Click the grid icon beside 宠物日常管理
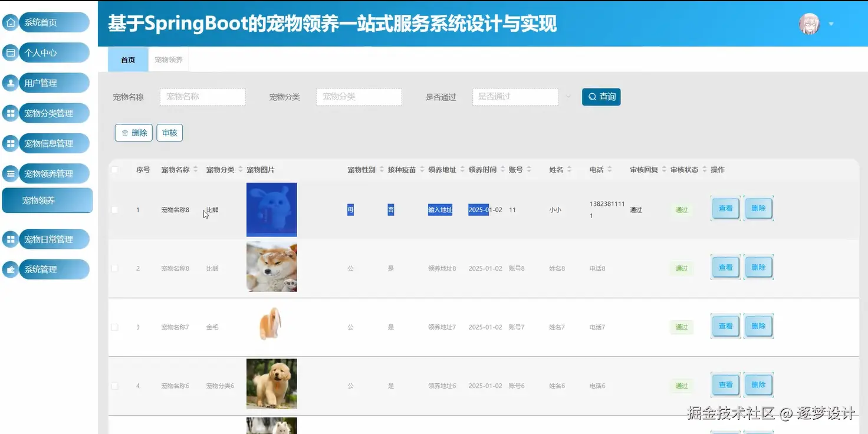This screenshot has height=434, width=868. pos(11,239)
